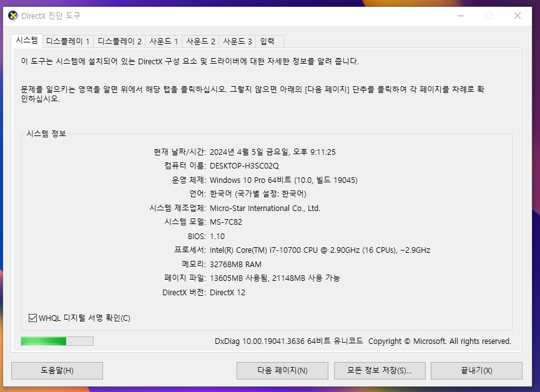Click computer name DESKTOP-H3SC02Q
The width and height of the screenshot is (540, 392).
tap(244, 166)
